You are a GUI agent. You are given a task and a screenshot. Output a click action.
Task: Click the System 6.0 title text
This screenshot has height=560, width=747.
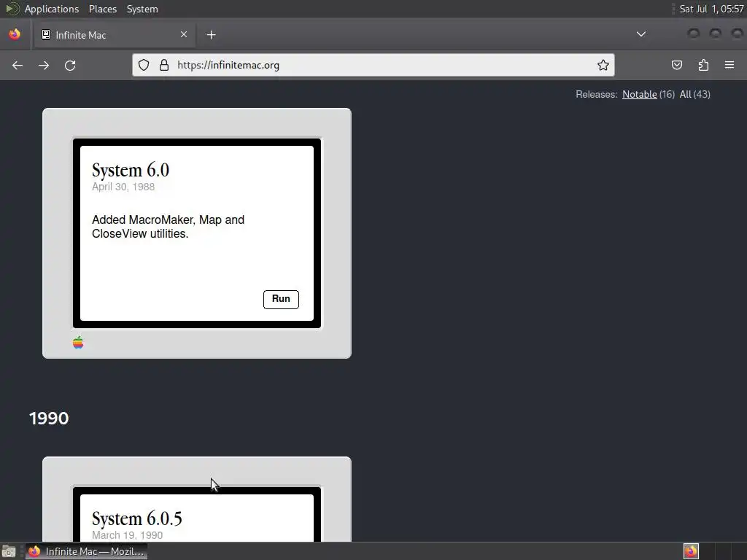(131, 170)
